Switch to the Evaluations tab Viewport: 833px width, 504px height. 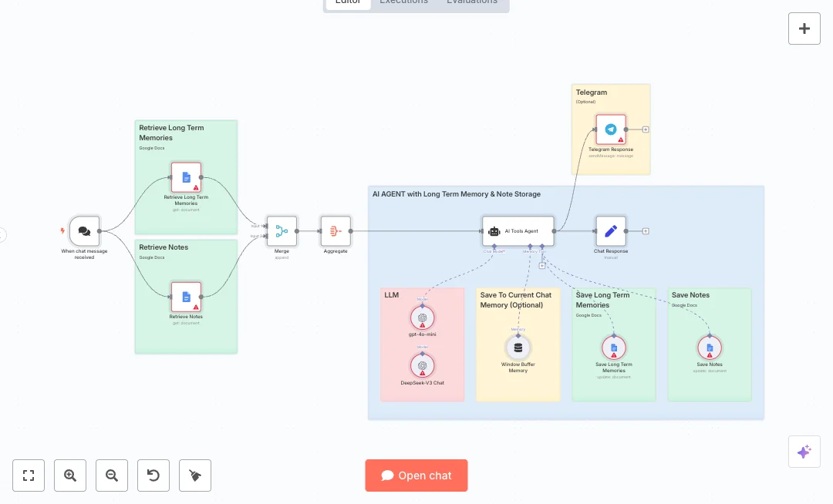point(472,2)
